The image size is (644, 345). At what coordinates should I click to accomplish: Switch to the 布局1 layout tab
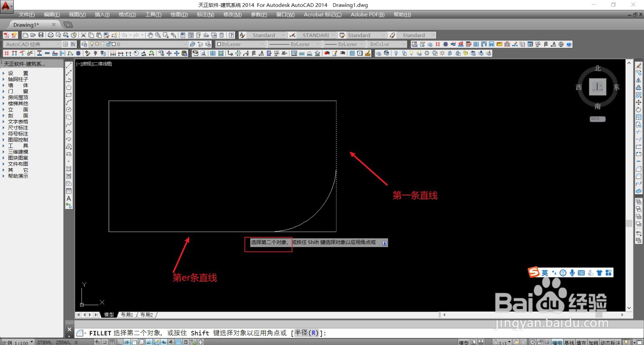tap(127, 315)
